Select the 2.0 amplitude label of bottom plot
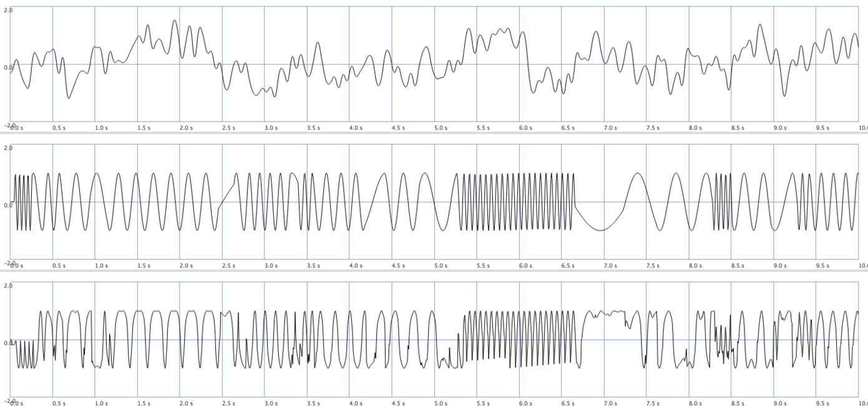 [x=7, y=286]
